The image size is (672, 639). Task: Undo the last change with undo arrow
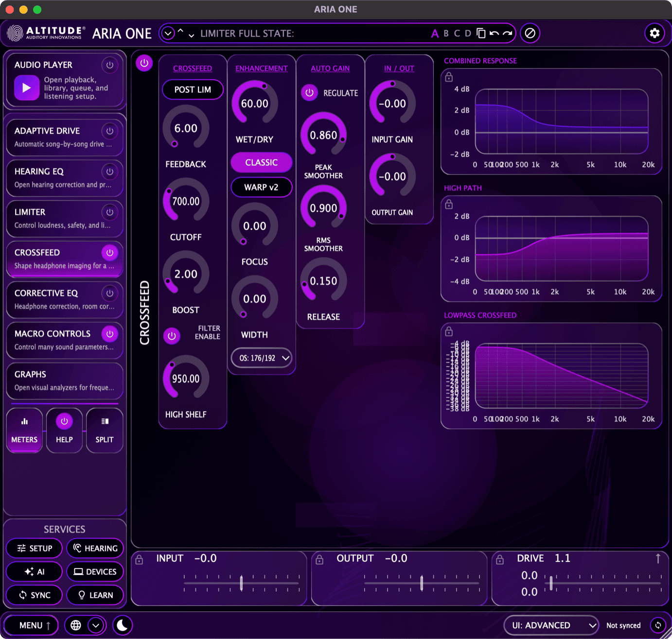(494, 33)
